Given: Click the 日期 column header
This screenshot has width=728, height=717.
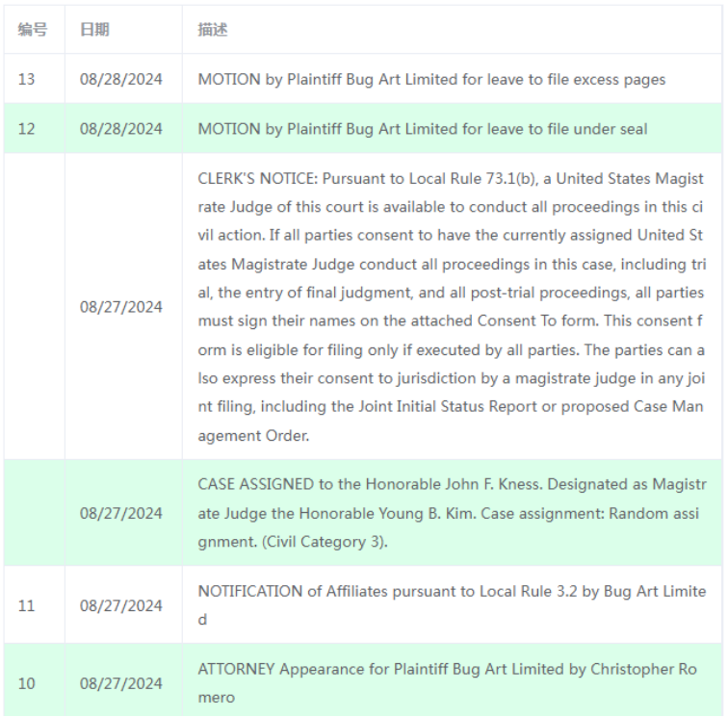Looking at the screenshot, I should click(x=94, y=30).
